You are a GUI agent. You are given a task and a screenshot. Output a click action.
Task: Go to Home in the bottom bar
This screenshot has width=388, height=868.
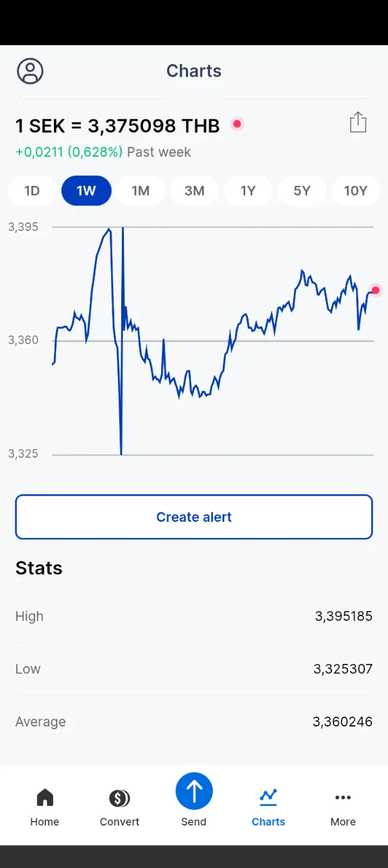click(x=44, y=807)
